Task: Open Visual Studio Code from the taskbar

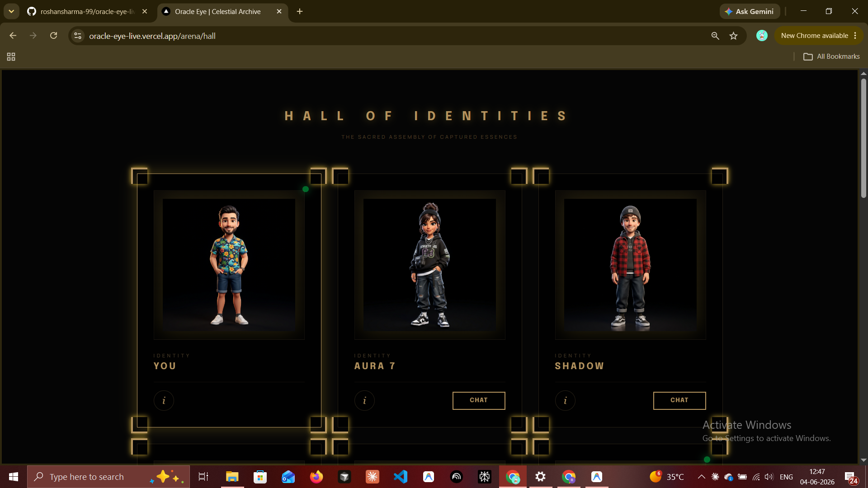Action: (x=401, y=477)
